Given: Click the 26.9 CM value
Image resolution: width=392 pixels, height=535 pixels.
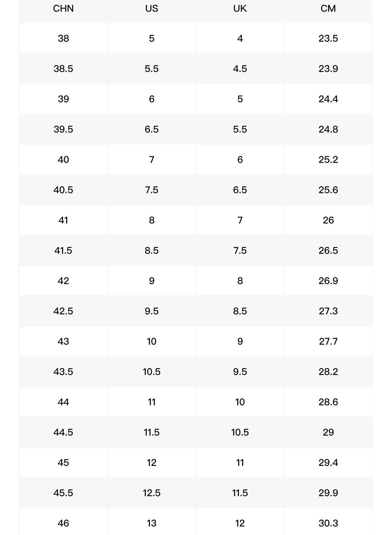Looking at the screenshot, I should 328,281.
